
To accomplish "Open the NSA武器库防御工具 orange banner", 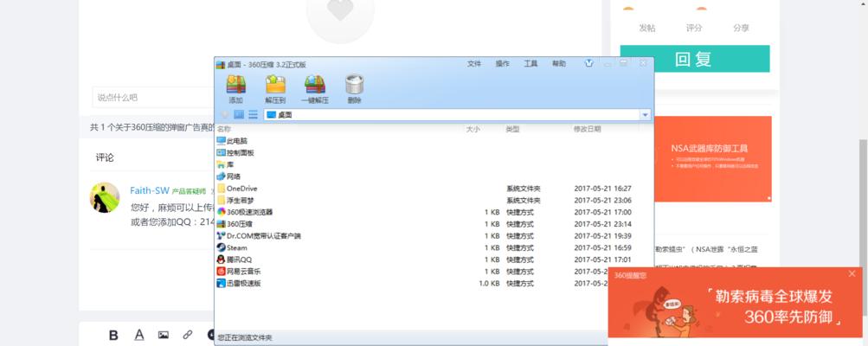I will [x=713, y=159].
